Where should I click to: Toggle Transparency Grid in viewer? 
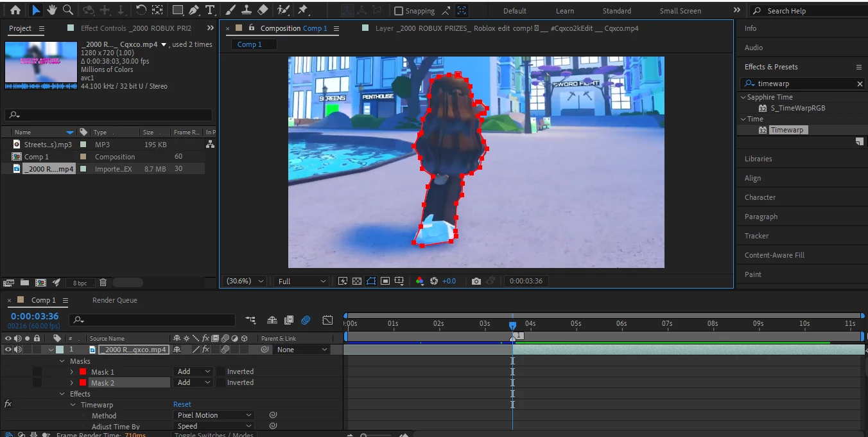coord(357,281)
